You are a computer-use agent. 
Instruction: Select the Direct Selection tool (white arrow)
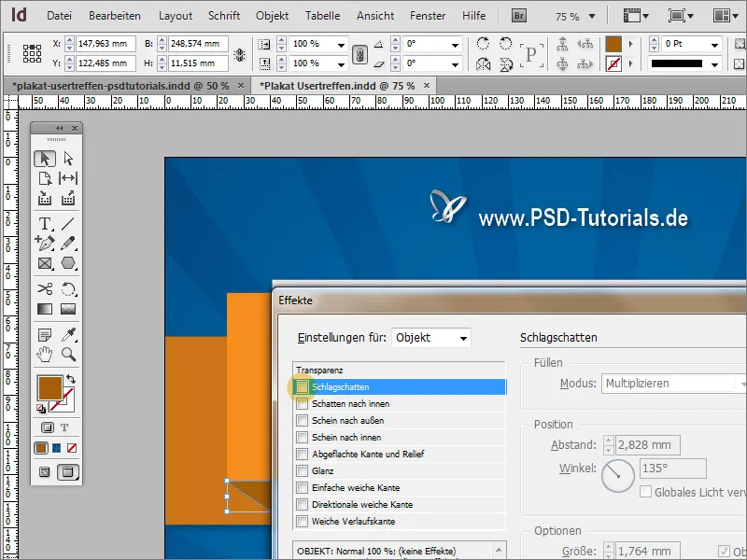click(x=68, y=159)
